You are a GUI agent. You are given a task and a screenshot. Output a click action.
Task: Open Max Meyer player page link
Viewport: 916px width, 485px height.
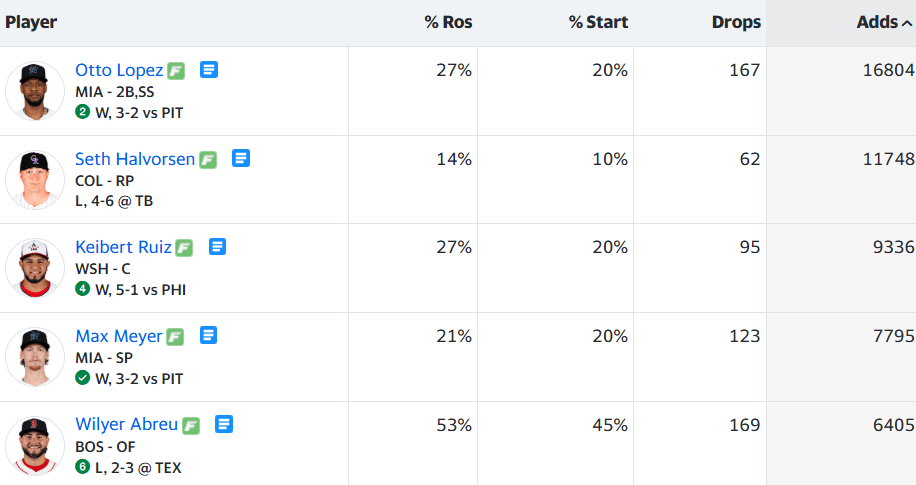pos(118,335)
